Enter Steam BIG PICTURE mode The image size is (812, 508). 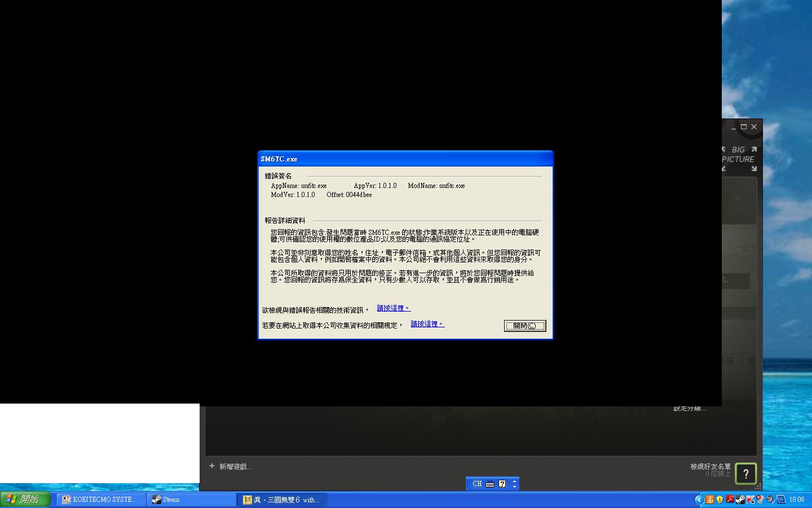click(x=739, y=159)
